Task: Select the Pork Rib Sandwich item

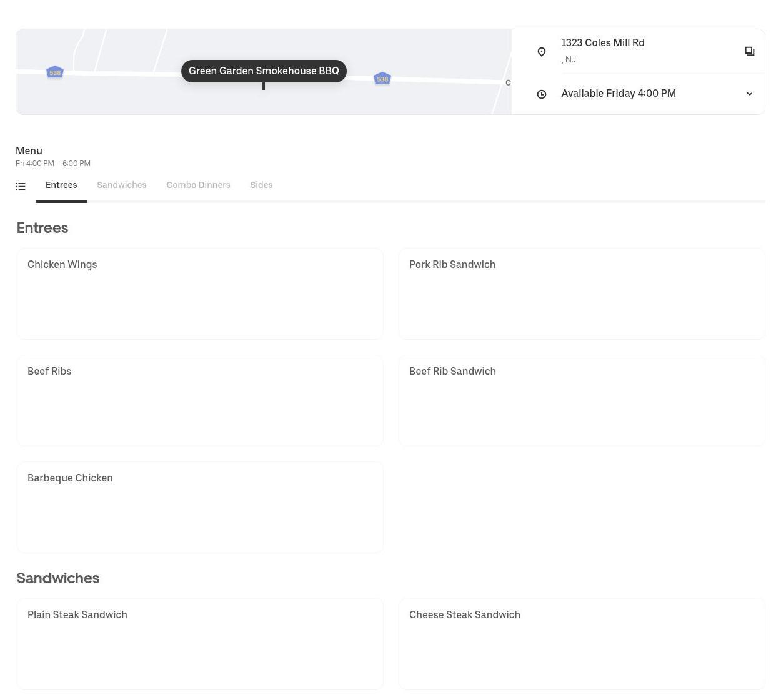Action: pos(581,293)
